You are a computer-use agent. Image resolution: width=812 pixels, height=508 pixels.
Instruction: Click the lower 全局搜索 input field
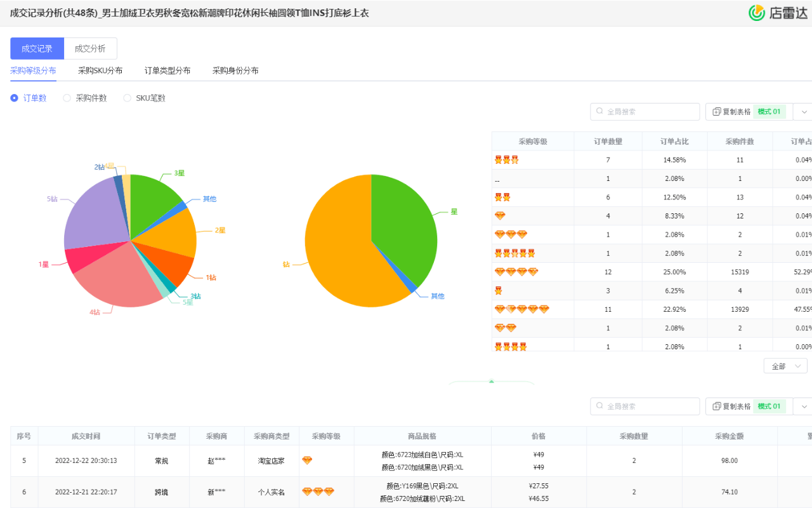click(x=645, y=406)
